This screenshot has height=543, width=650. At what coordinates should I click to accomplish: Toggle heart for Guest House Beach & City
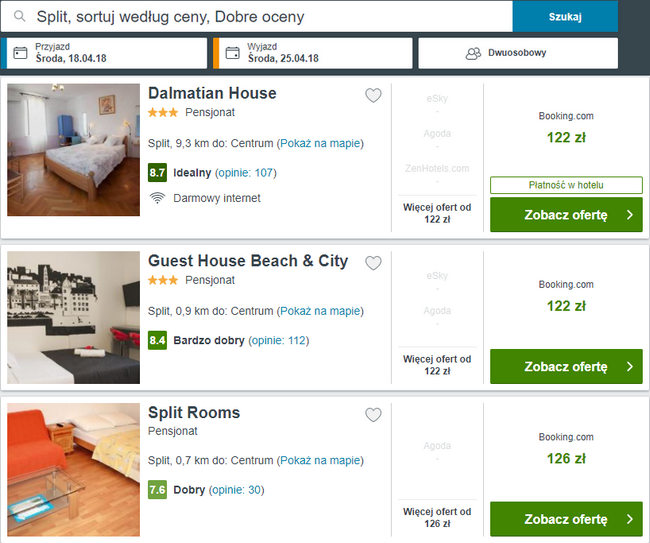click(373, 263)
